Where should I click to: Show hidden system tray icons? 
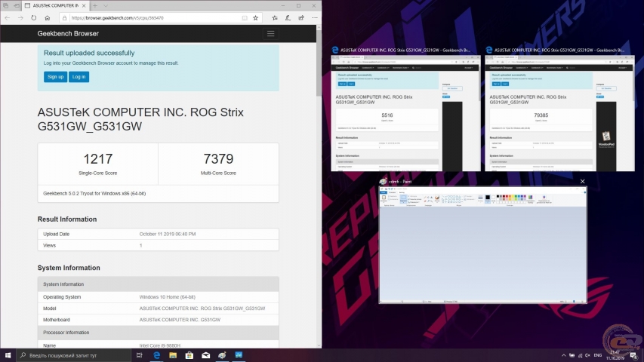point(563,355)
